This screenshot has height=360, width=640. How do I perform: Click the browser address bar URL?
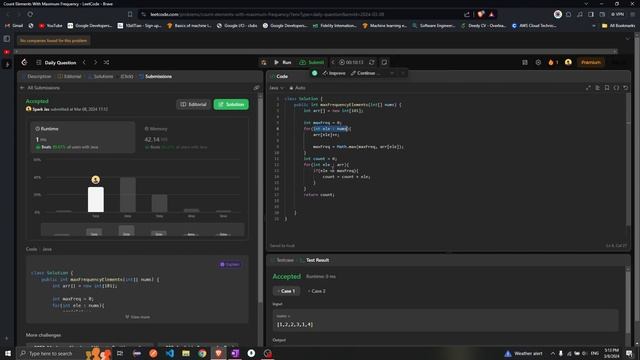(x=267, y=14)
